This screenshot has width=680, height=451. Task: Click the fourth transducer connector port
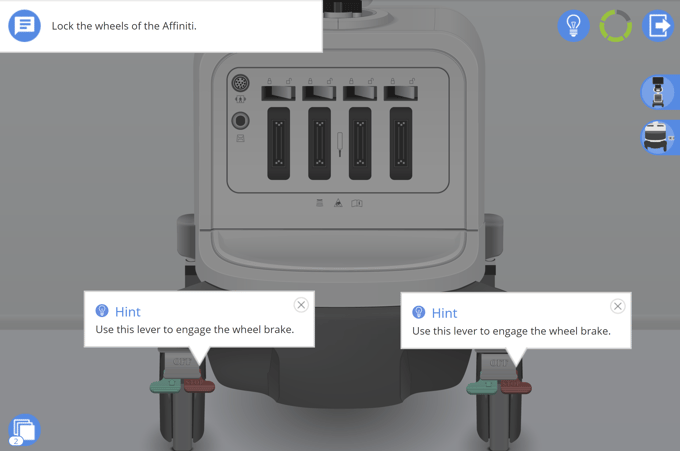click(401, 144)
